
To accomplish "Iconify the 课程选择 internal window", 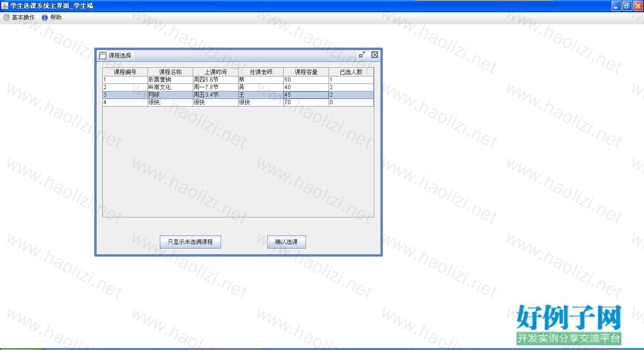I will (x=362, y=55).
